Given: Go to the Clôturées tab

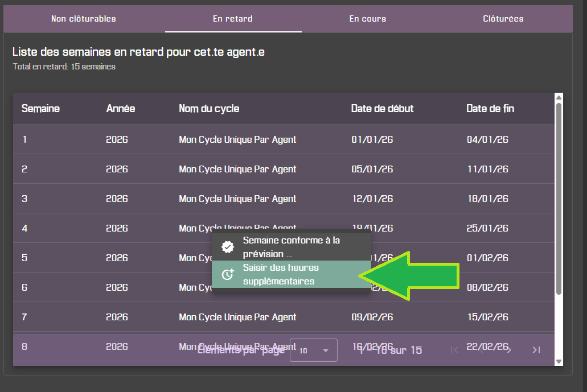Looking at the screenshot, I should pyautogui.click(x=503, y=19).
